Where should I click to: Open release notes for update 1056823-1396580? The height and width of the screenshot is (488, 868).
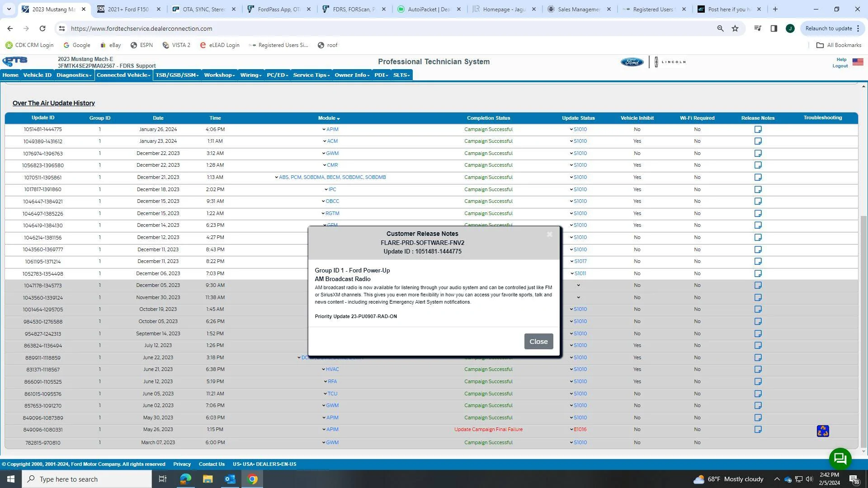pos(758,165)
